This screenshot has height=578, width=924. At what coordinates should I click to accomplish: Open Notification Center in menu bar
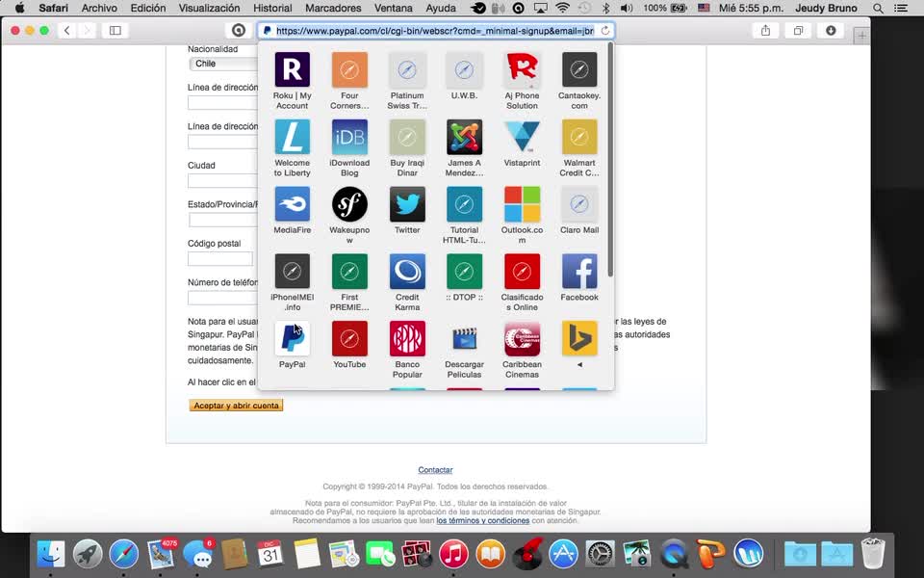click(901, 9)
